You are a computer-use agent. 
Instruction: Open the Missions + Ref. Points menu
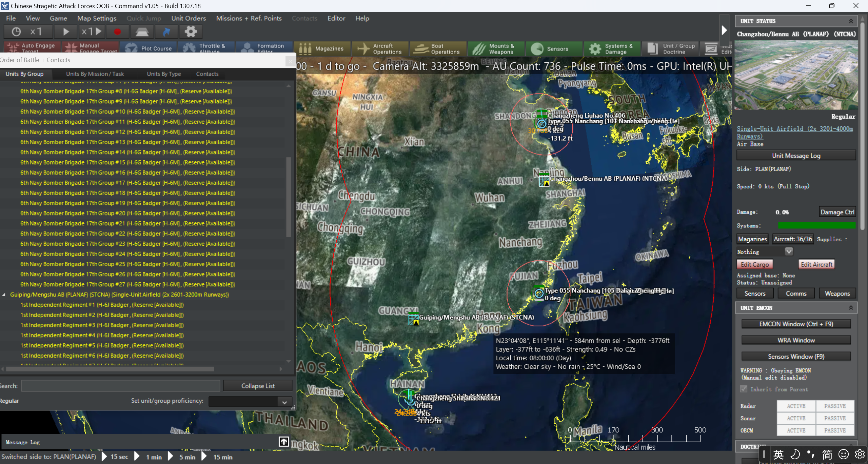point(249,18)
